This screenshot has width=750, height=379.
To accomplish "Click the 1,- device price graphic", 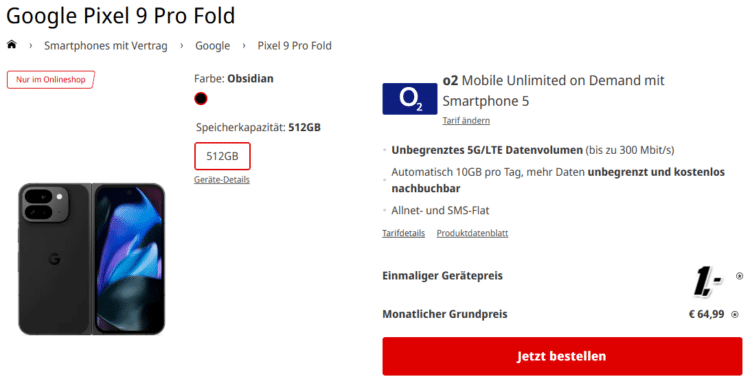I will point(708,280).
